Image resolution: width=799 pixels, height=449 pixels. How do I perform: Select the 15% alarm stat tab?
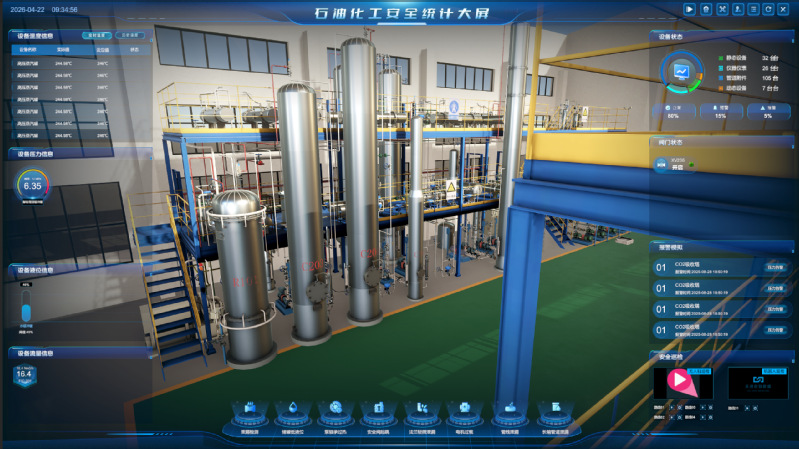721,112
